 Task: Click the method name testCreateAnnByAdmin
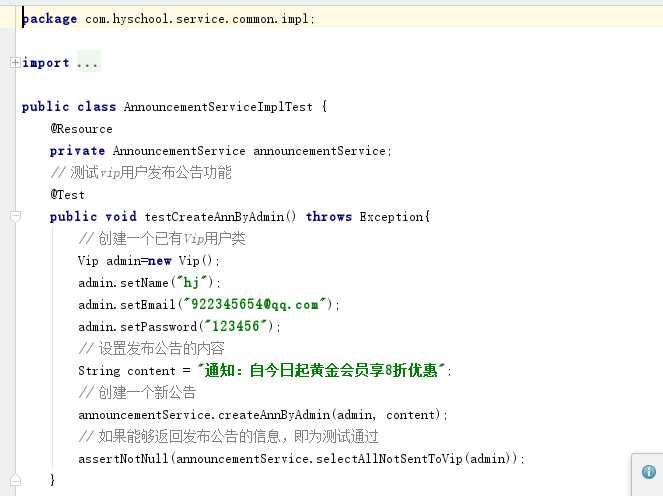[x=214, y=216]
